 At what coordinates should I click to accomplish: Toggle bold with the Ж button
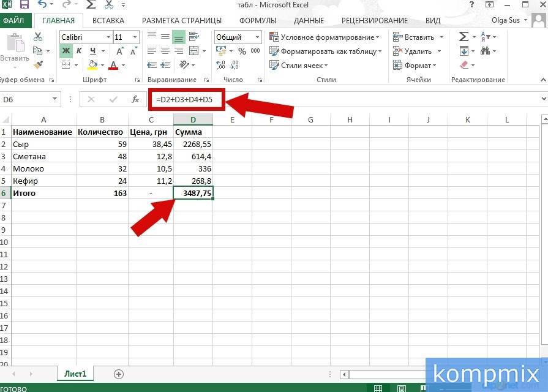coord(67,50)
